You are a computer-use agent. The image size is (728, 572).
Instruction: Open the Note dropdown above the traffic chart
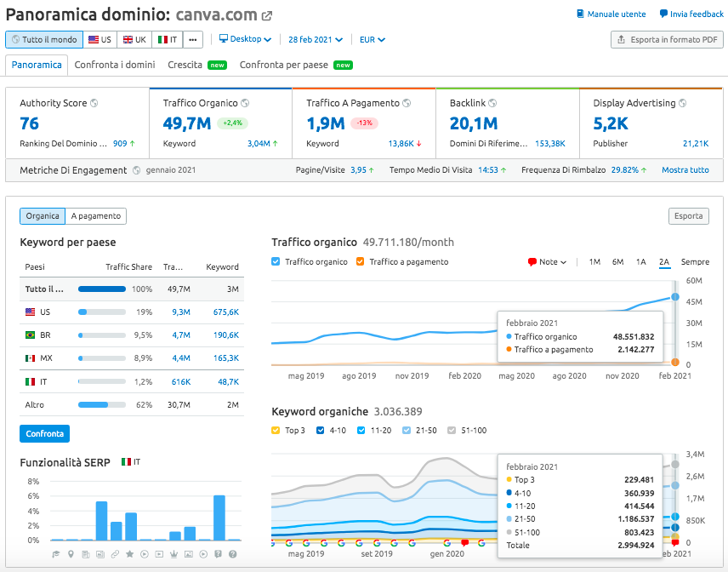[548, 262]
